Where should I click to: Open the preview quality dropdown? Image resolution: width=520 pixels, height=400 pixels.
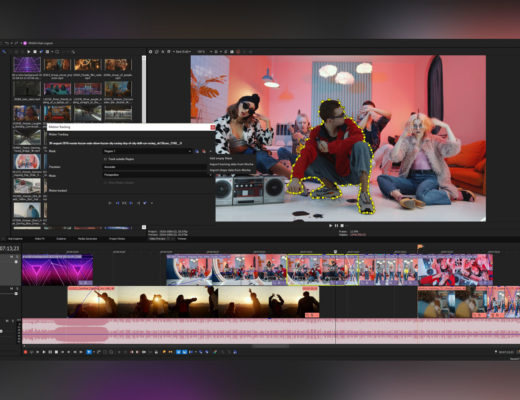183,52
